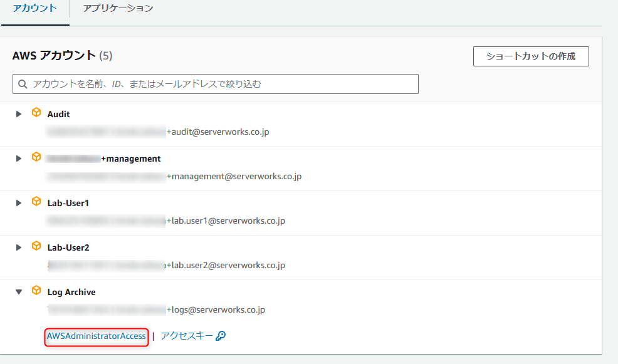618x364 pixels.
Task: Click the Audit account cube icon
Action: point(36,113)
